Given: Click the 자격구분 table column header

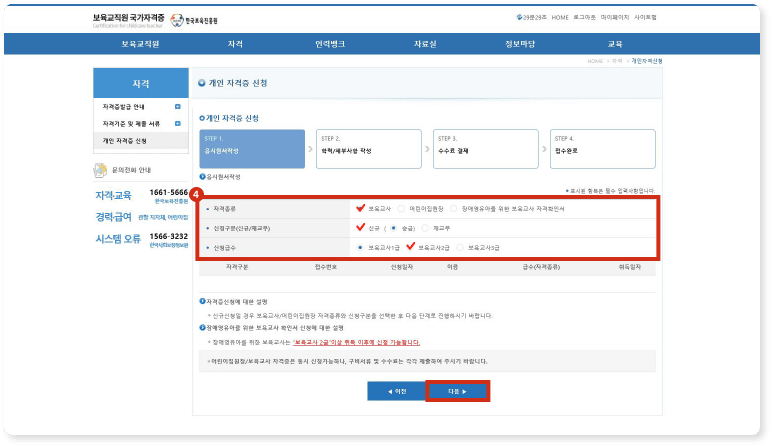Looking at the screenshot, I should [x=237, y=267].
